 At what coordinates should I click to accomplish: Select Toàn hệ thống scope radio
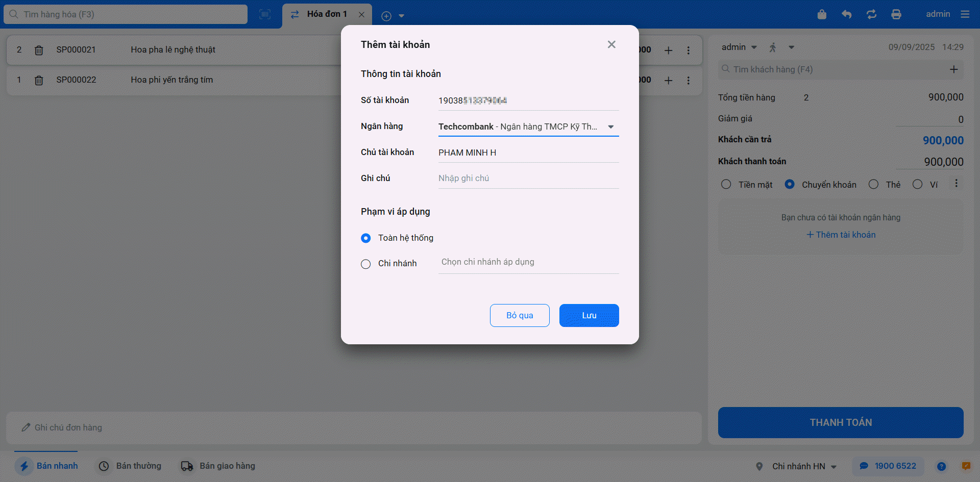365,238
